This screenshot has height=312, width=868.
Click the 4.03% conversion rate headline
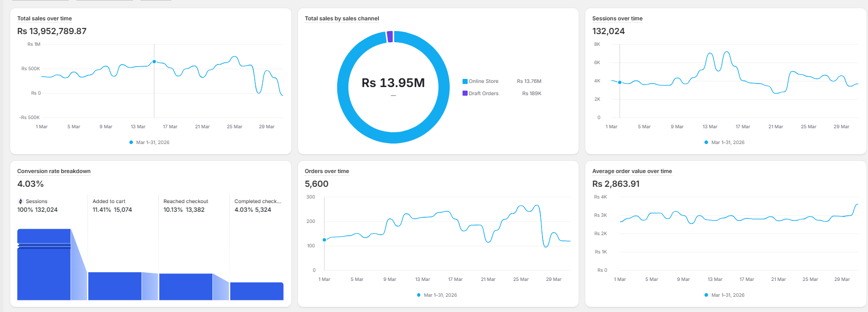(31, 184)
